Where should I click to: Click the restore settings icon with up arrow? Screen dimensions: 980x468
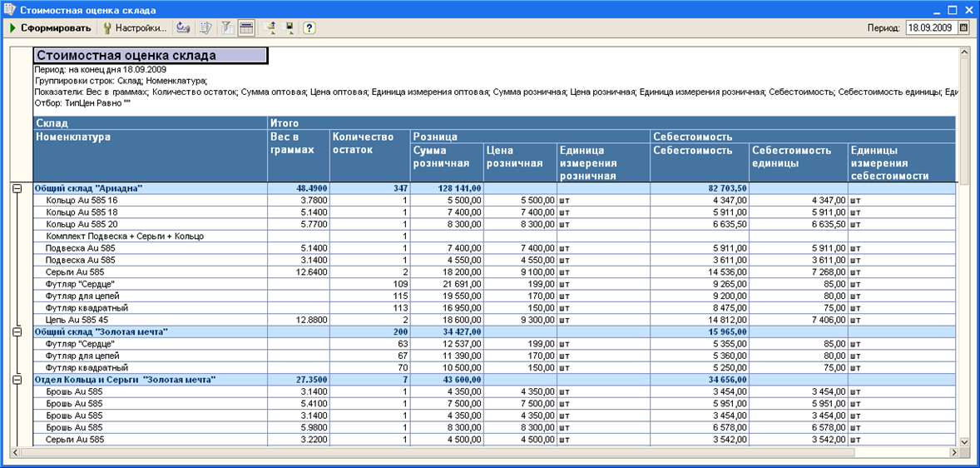pos(270,28)
